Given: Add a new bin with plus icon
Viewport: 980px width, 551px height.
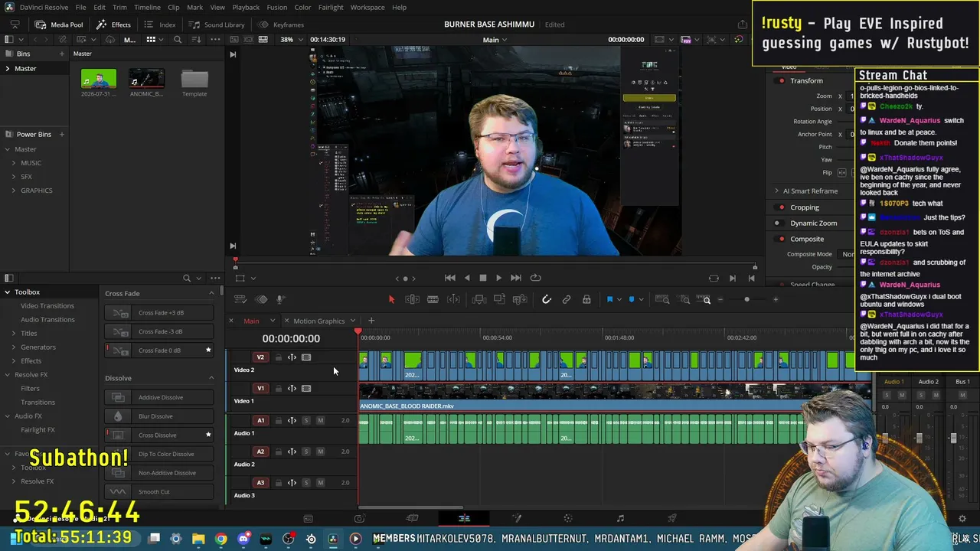Looking at the screenshot, I should 62,54.
